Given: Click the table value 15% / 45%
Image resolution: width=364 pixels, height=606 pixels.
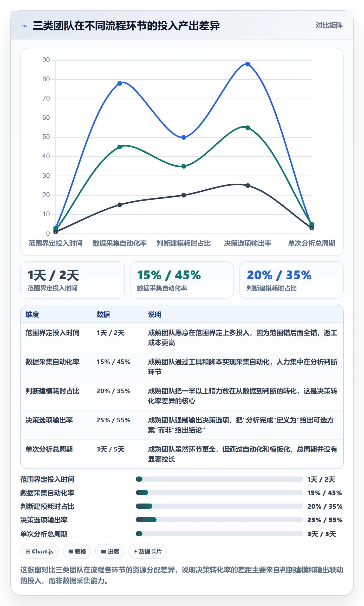Looking at the screenshot, I should 113,362.
